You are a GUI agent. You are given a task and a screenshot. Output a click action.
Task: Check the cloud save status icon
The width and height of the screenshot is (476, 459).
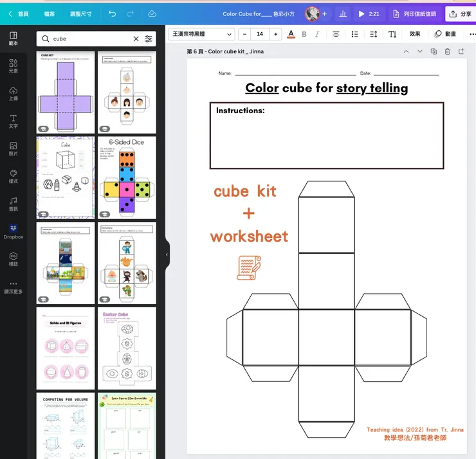click(x=152, y=14)
